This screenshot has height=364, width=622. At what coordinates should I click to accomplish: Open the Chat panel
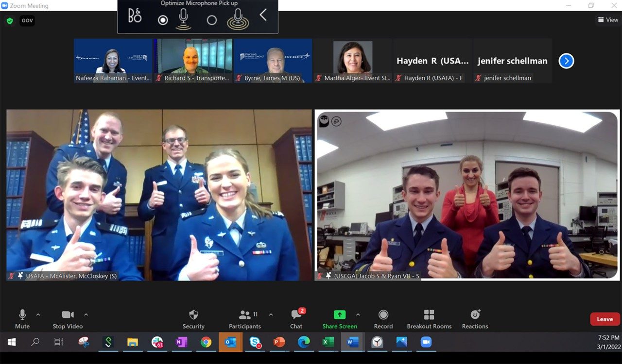296,315
